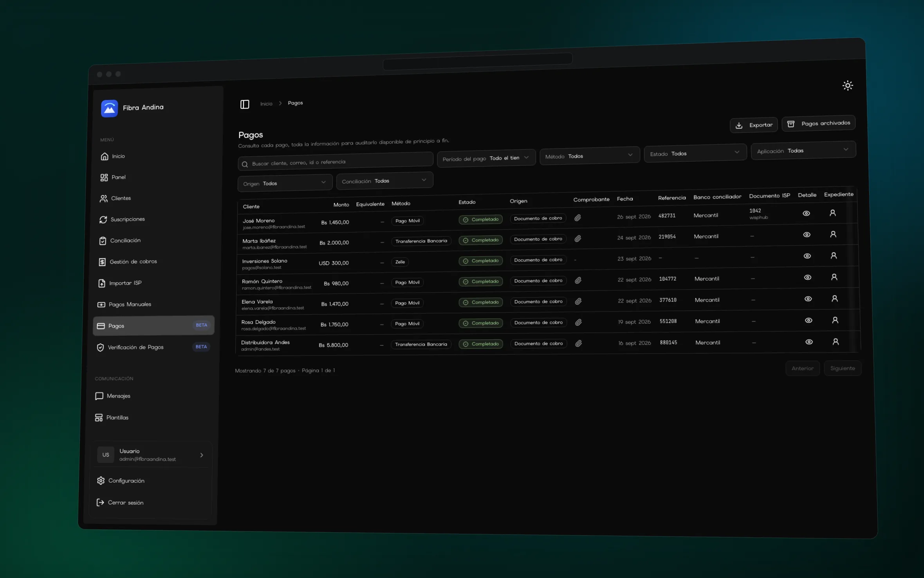Open the comprobante paperclip for Marta Ibáñez
The image size is (924, 578).
[578, 239]
